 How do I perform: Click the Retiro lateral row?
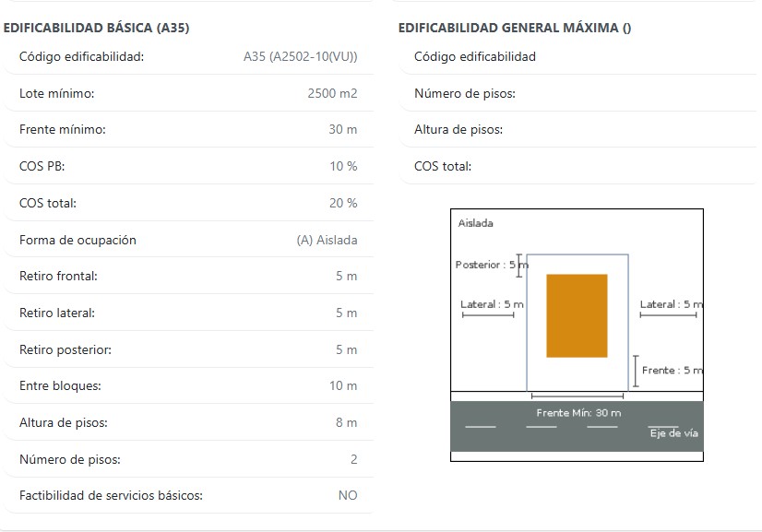[188, 313]
